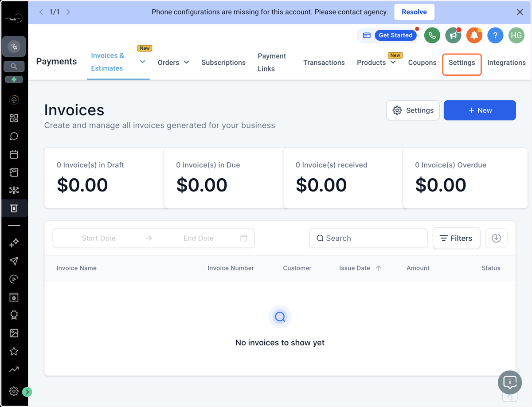Viewport: 532px width, 407px height.
Task: Click the Customer column header
Action: tap(297, 268)
